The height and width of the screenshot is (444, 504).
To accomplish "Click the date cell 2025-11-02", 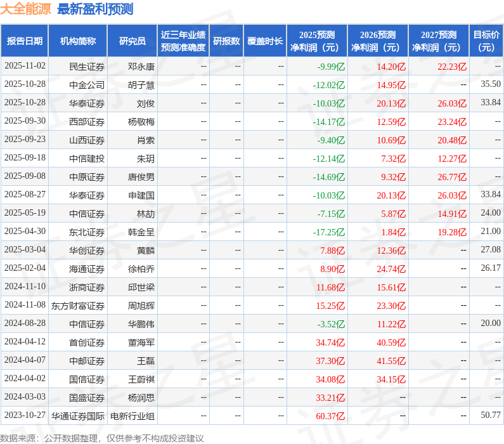I will (25, 66).
